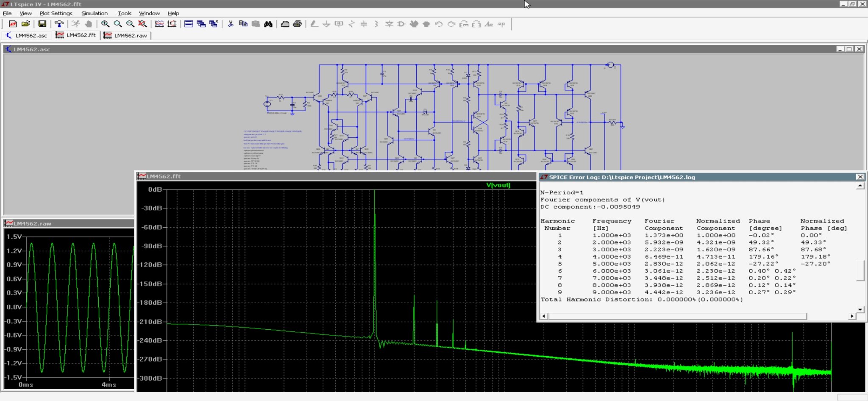Image resolution: width=868 pixels, height=401 pixels.
Task: Select the Resistor component icon
Action: click(351, 24)
